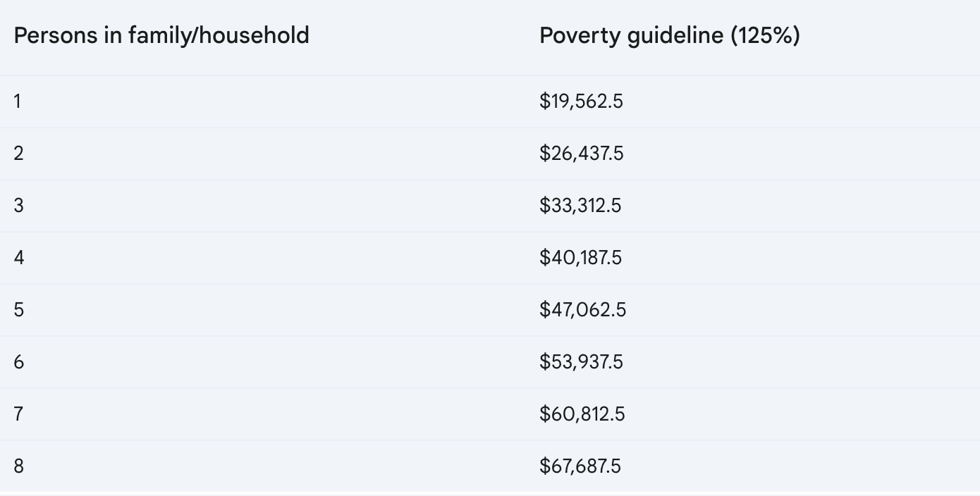
Task: Click the $33,312.5 guideline amount
Action: pyautogui.click(x=580, y=206)
